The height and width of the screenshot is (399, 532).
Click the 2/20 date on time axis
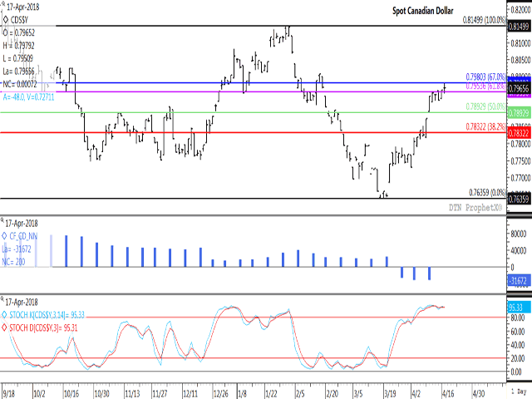332,393
